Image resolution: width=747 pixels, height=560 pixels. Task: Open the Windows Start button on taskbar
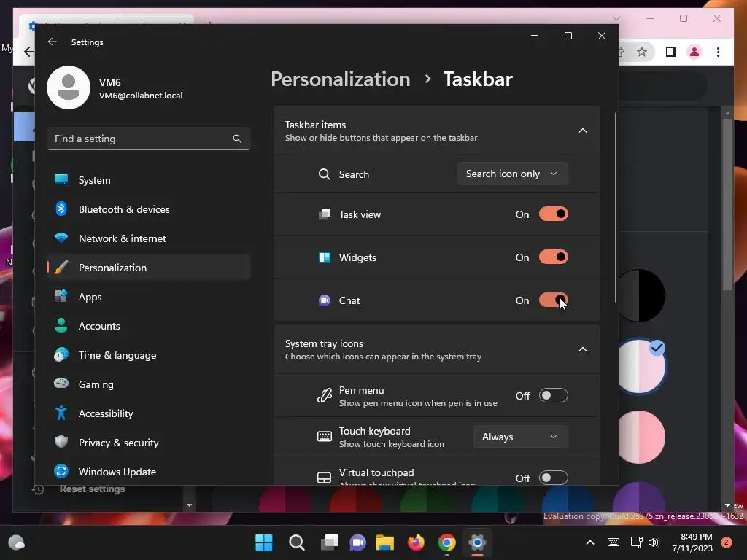[x=264, y=542]
